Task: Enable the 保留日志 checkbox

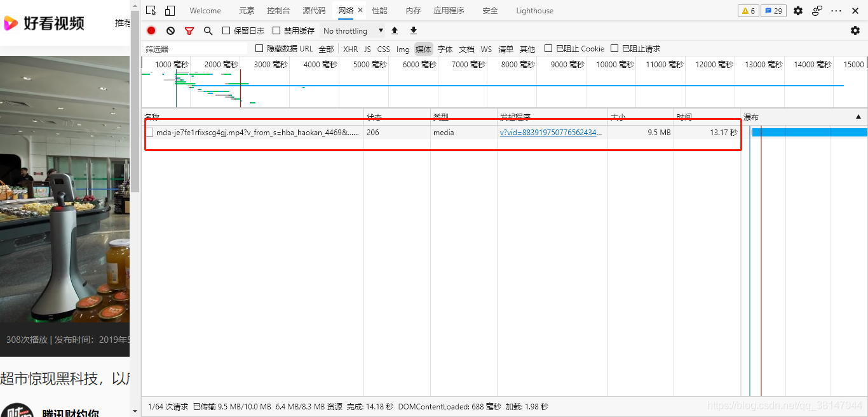Action: click(x=226, y=30)
